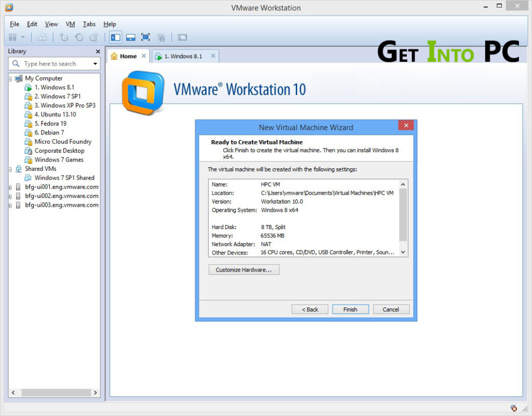The image size is (532, 416).
Task: Switch to the Home tab
Action: pyautogui.click(x=128, y=56)
